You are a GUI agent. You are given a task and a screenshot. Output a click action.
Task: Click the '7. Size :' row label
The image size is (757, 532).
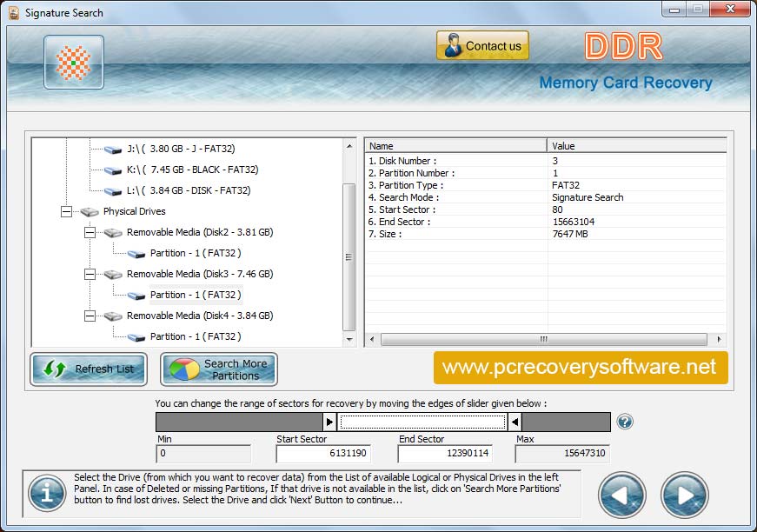pos(385,234)
